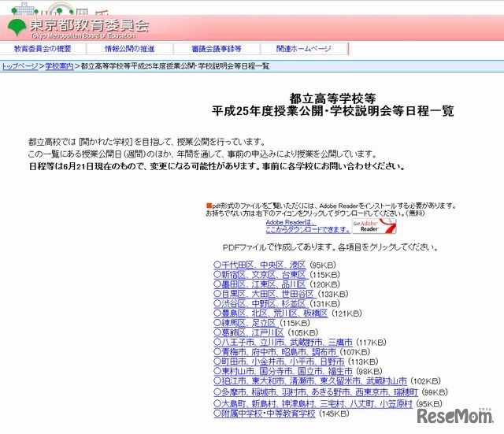504x434 pixels.
Task: Open PDF for 多摩市、稲城市、羽村市 list
Action: tap(316, 392)
